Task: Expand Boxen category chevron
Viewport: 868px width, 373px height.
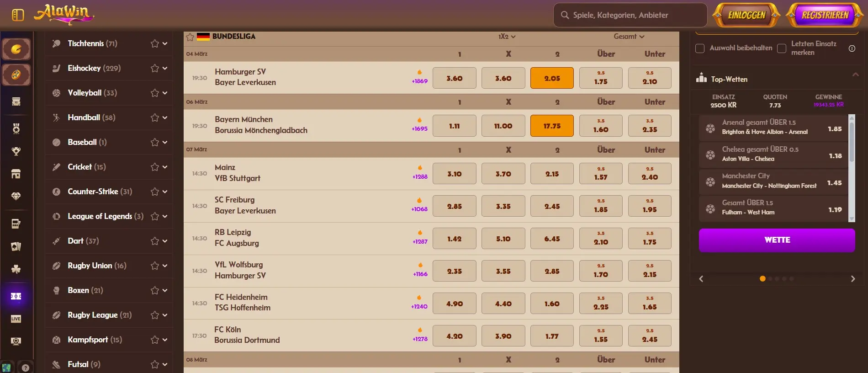Action: tap(165, 290)
